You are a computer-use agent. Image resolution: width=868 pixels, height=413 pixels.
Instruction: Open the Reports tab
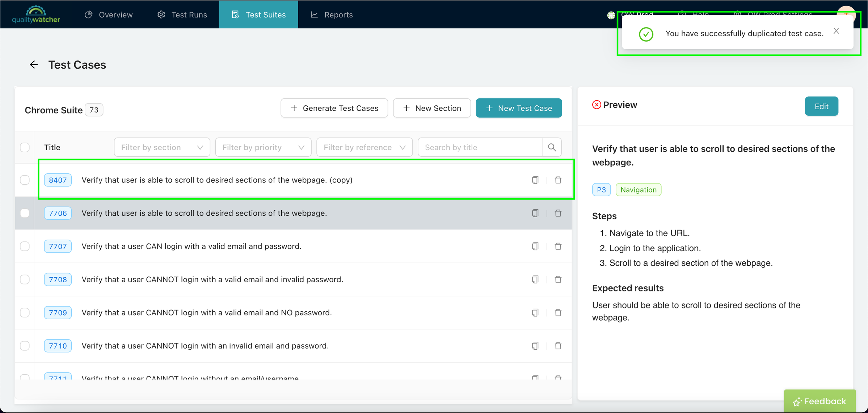pyautogui.click(x=332, y=14)
